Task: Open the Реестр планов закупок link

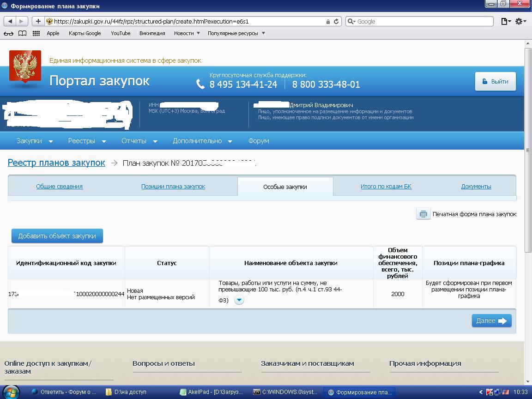Action: click(56, 163)
